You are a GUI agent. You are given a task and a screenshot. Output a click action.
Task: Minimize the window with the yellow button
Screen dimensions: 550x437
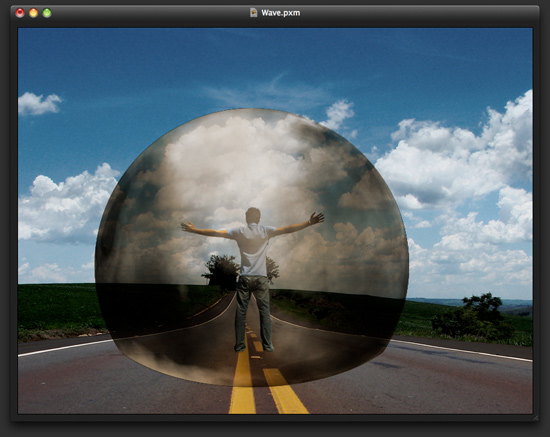[x=33, y=13]
